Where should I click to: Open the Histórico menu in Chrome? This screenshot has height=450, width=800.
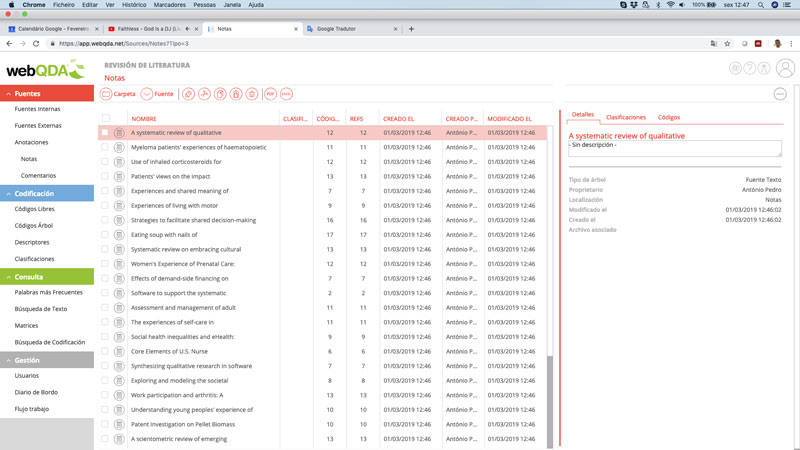pos(134,5)
